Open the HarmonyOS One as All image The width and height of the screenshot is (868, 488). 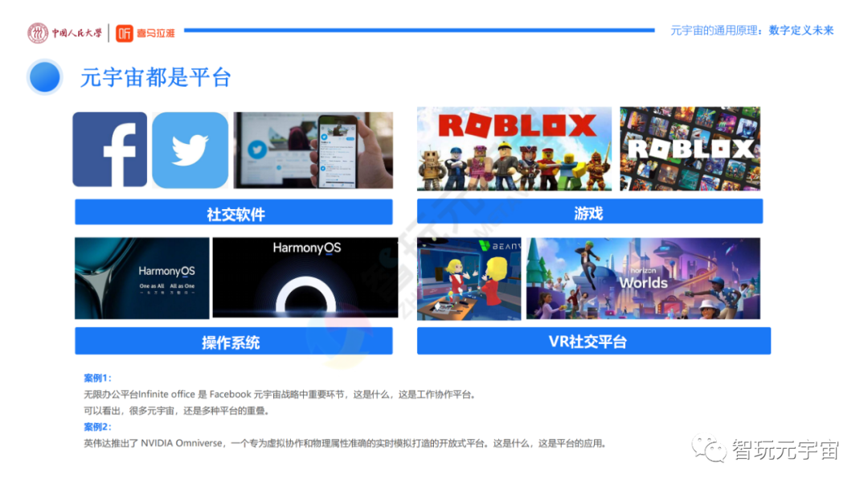pos(142,278)
